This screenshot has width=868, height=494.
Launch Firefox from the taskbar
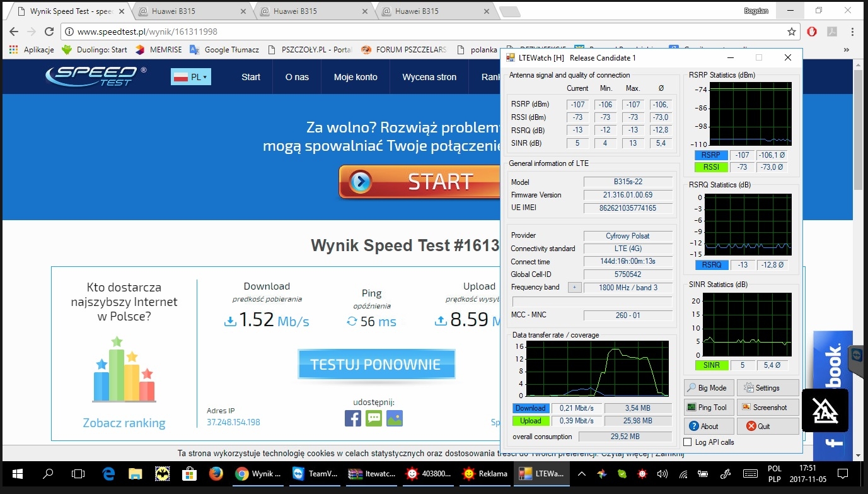tap(216, 474)
